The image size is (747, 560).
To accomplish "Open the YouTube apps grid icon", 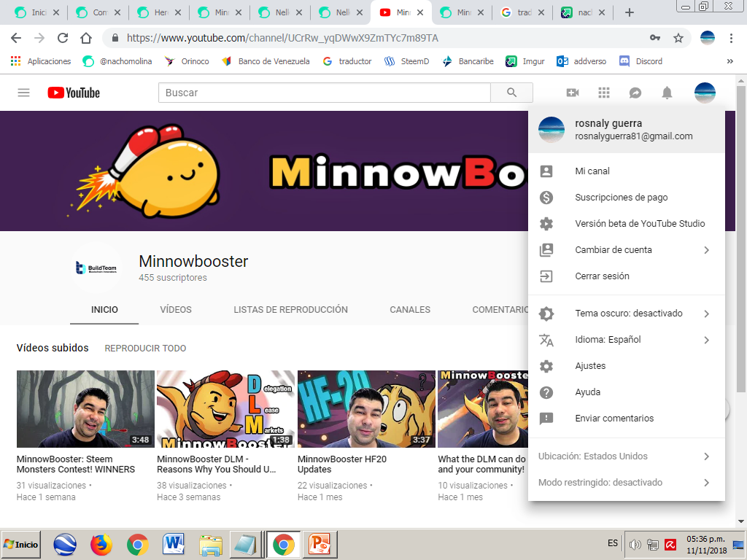I will [x=604, y=93].
